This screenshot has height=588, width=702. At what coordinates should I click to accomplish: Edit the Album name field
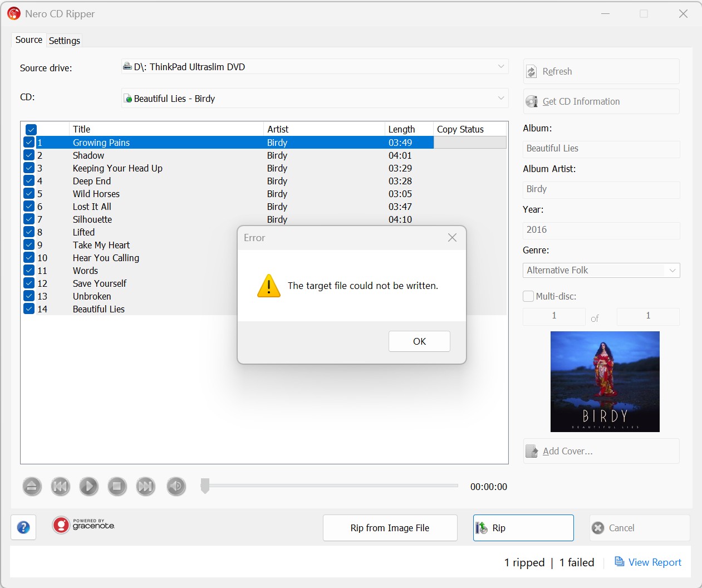coord(601,149)
